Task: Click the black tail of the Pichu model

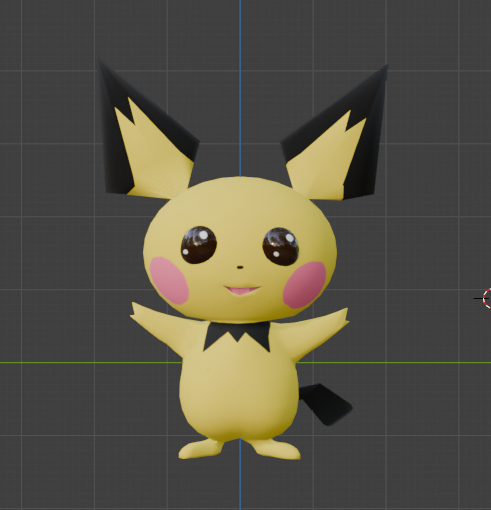Action: [325, 404]
